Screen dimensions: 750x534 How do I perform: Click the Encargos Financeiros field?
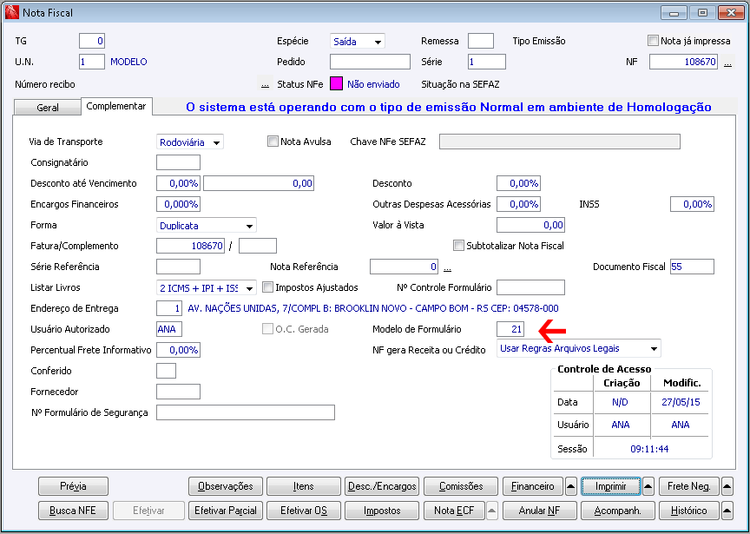pyautogui.click(x=178, y=204)
